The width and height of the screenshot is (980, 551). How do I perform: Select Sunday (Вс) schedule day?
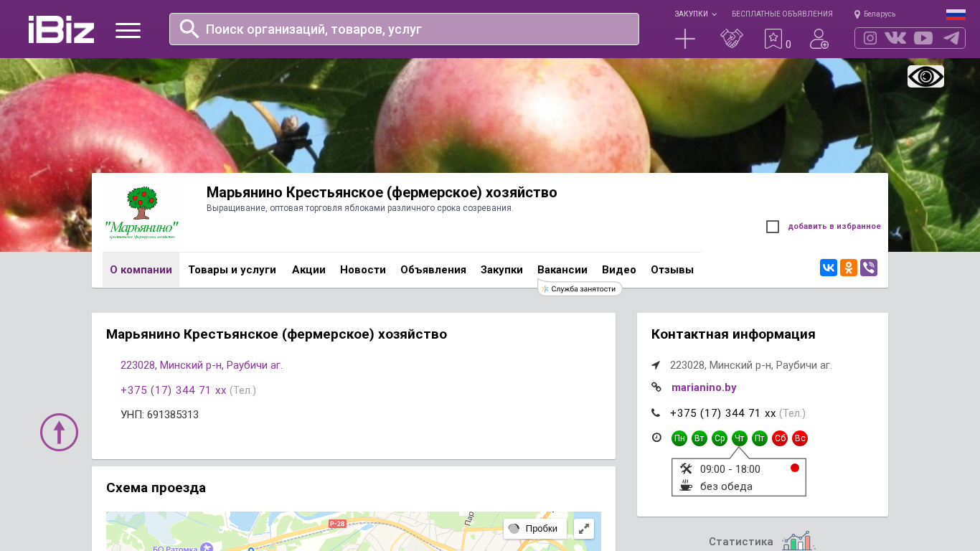800,438
